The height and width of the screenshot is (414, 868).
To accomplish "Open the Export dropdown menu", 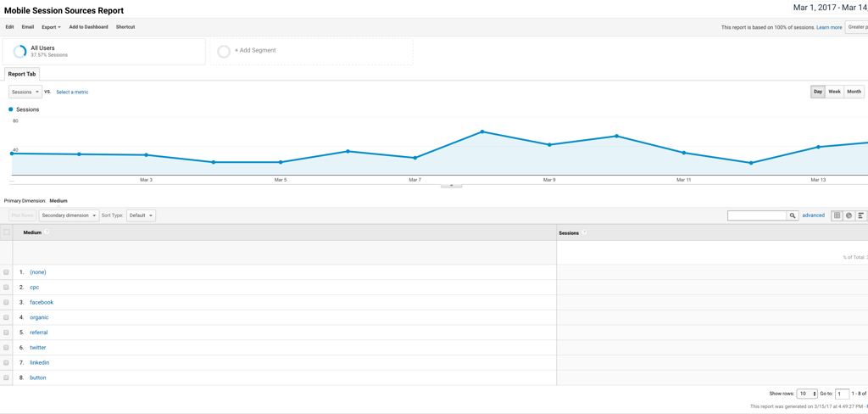I will pyautogui.click(x=52, y=26).
